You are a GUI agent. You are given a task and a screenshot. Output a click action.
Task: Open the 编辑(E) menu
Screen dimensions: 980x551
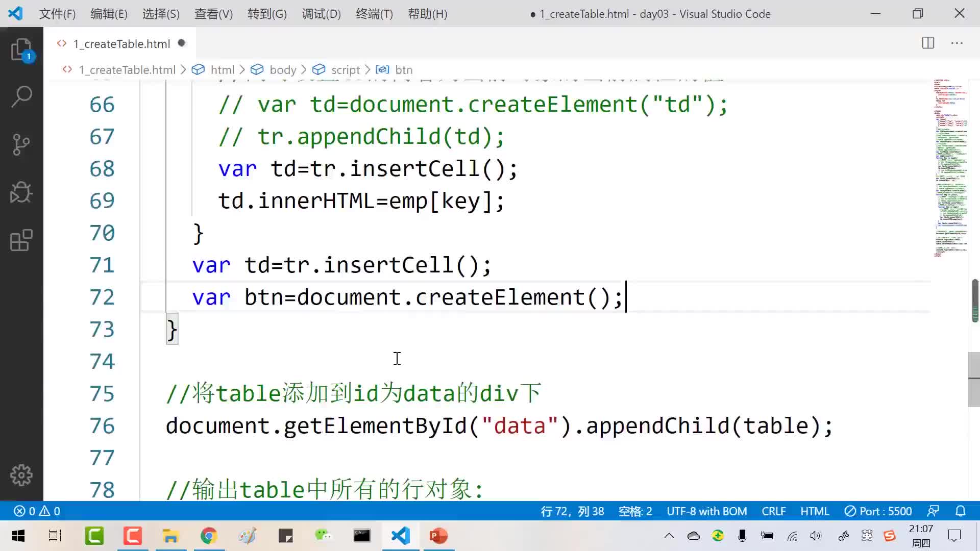[x=109, y=14]
